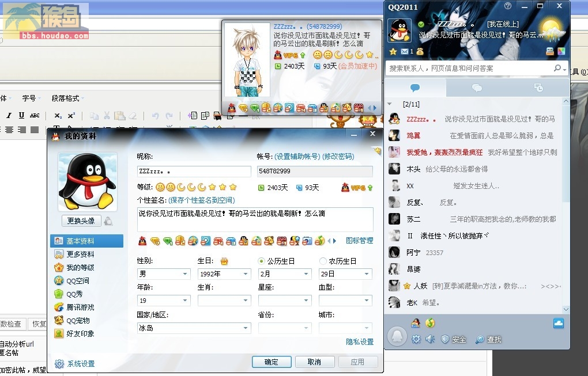588x376 pixels.
Task: Click the 确定 button
Action: click(x=272, y=362)
